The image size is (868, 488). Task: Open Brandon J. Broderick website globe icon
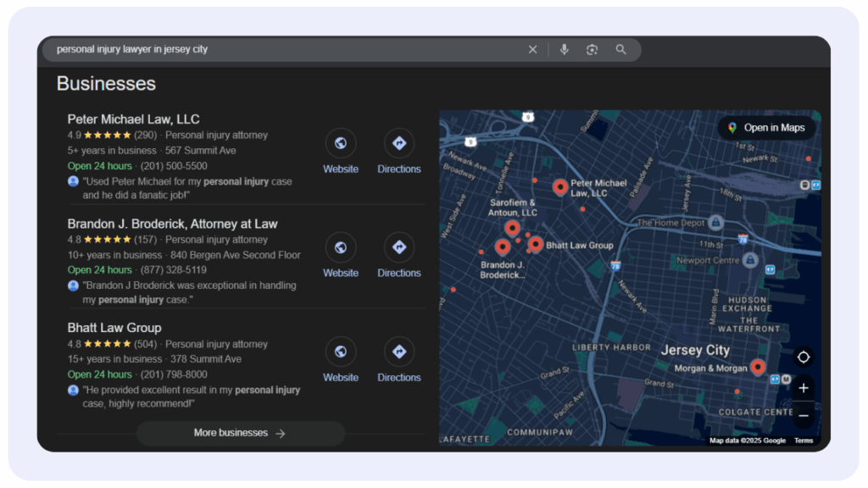coord(341,247)
